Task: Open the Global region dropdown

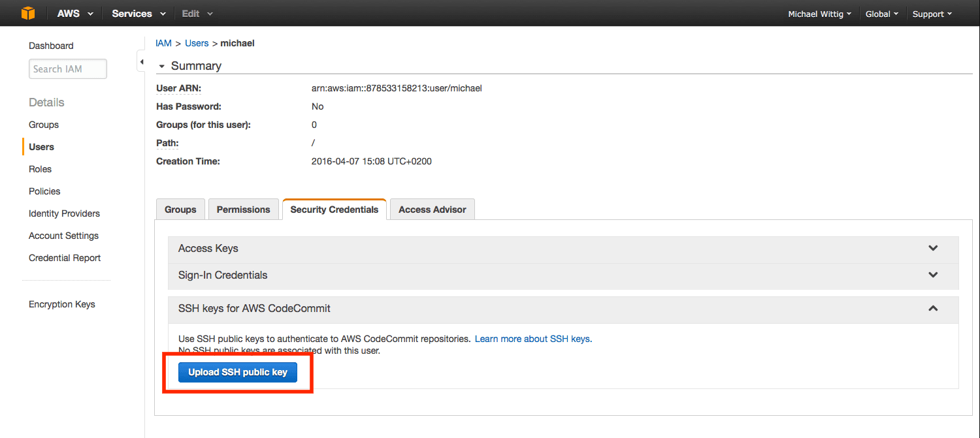Action: tap(882, 14)
